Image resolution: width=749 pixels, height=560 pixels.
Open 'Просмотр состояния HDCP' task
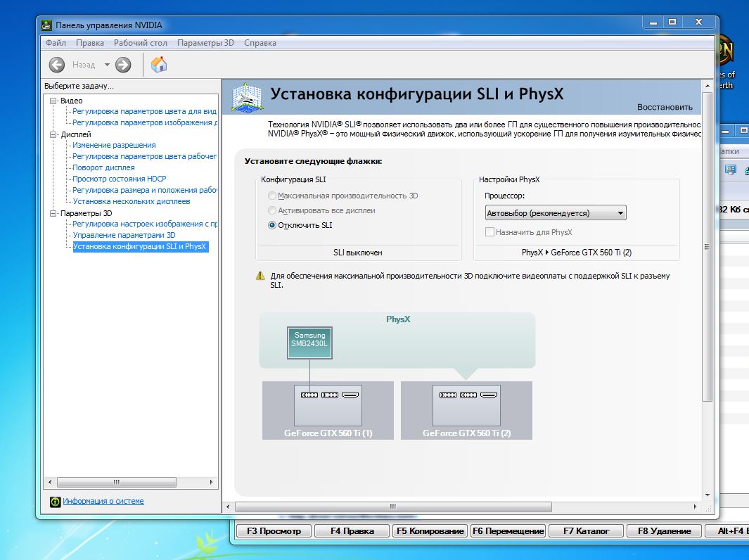tap(120, 179)
